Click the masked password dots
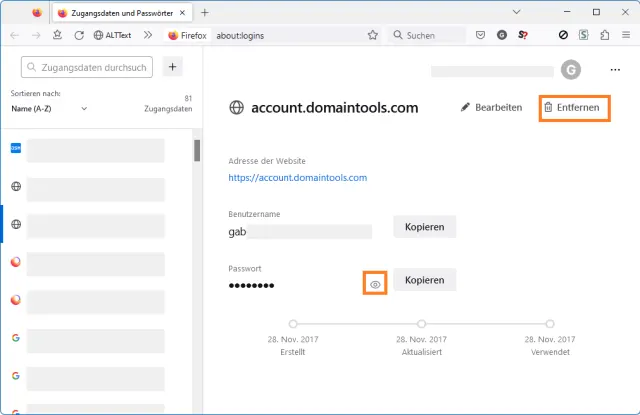The image size is (640, 415). (251, 285)
